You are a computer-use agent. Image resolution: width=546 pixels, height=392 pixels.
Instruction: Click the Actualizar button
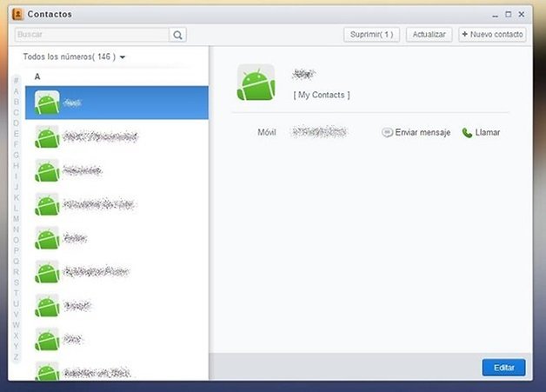(x=429, y=35)
